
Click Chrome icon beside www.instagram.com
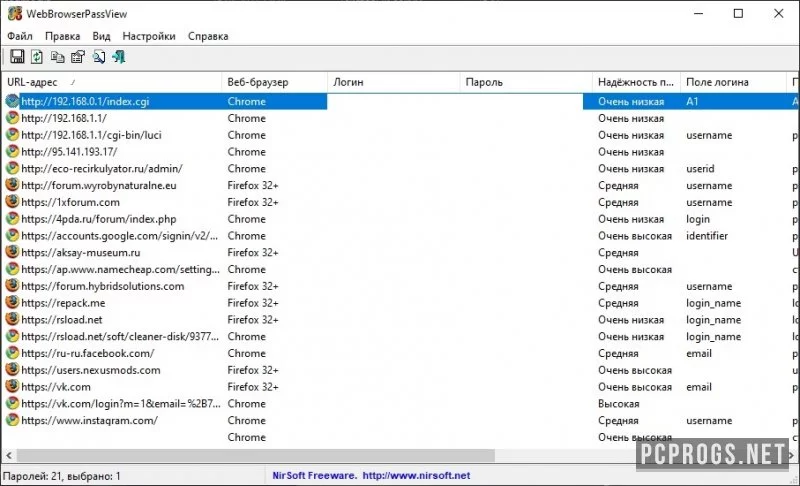12,420
